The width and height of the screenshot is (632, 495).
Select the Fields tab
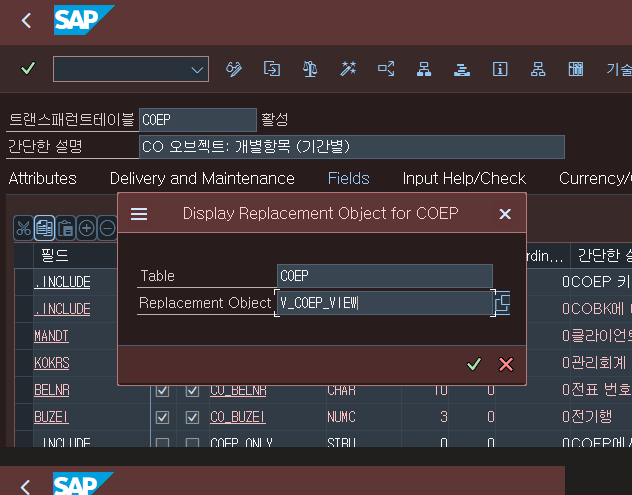pyautogui.click(x=349, y=178)
